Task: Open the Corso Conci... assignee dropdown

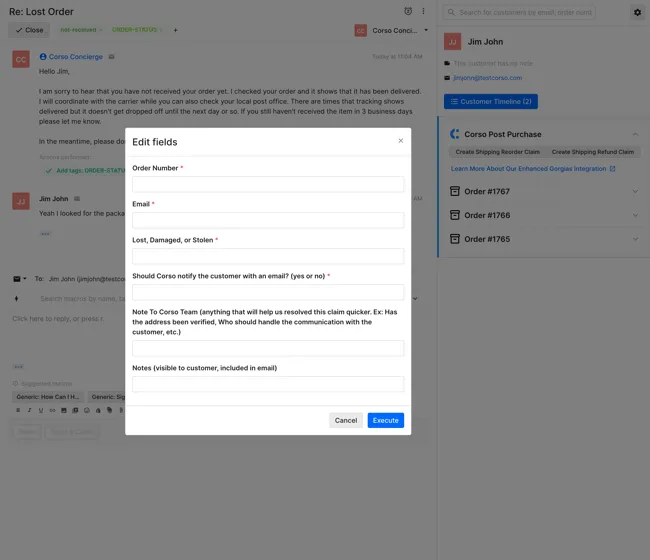Action: click(391, 30)
